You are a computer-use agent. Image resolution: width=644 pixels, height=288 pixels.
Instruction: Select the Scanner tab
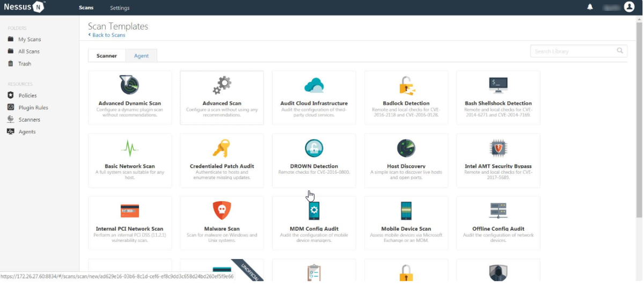point(107,56)
